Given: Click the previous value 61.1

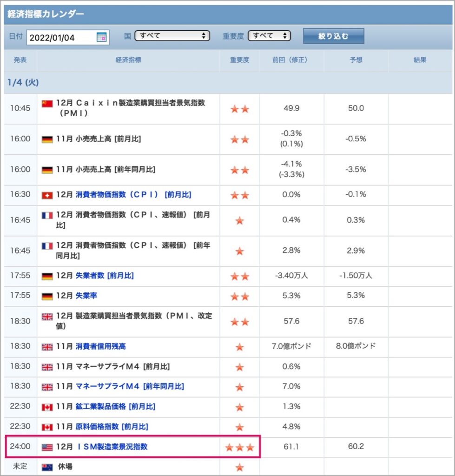Looking at the screenshot, I should [x=291, y=447].
